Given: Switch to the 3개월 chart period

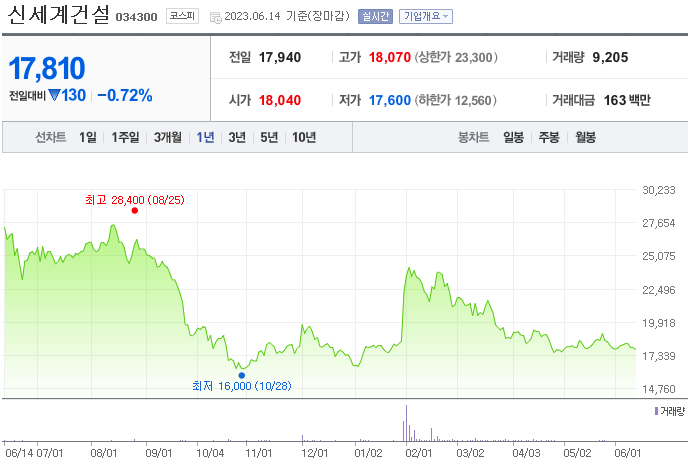Looking at the screenshot, I should point(168,137).
